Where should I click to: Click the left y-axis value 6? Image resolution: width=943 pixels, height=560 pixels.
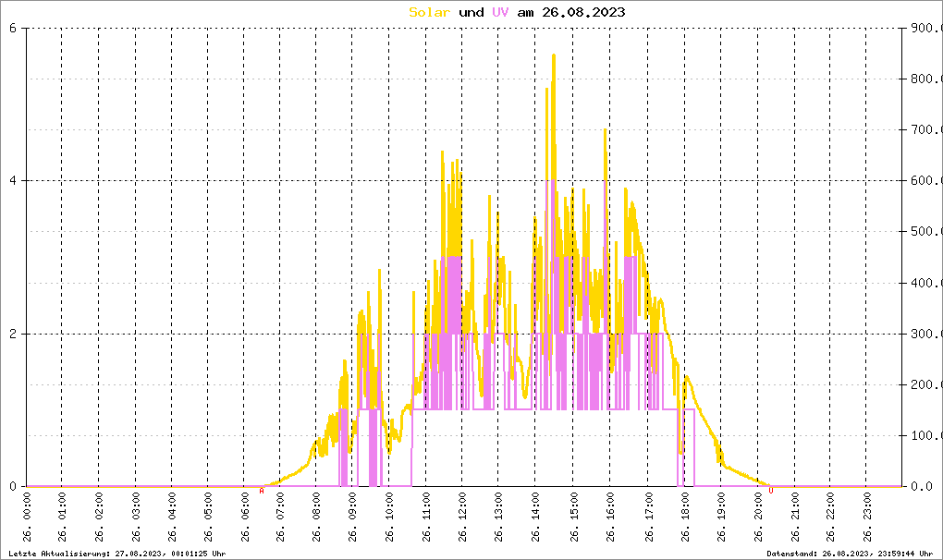13,28
